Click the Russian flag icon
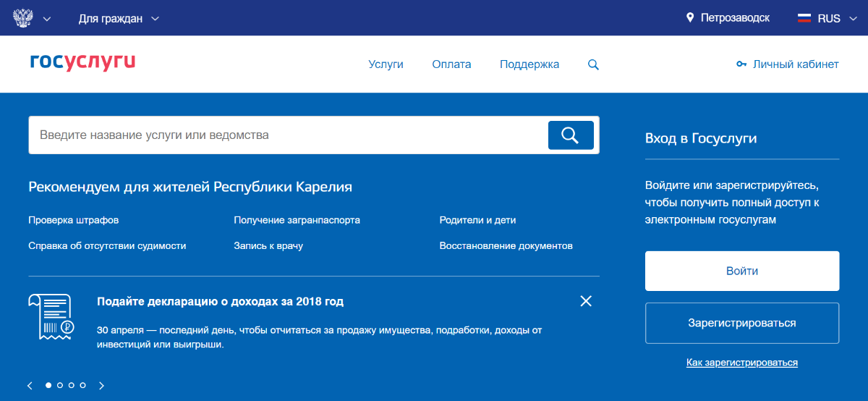868x401 pixels. [804, 18]
